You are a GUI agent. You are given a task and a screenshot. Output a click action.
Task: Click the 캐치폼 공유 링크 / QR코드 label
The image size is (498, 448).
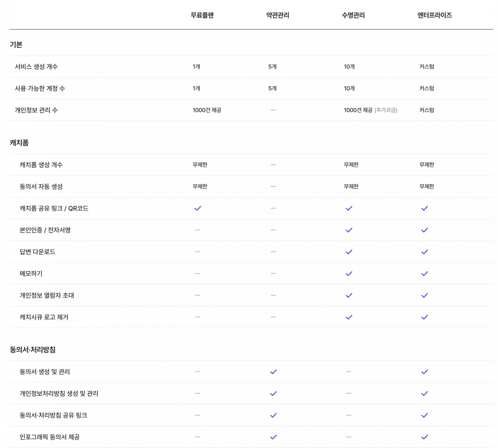point(54,208)
